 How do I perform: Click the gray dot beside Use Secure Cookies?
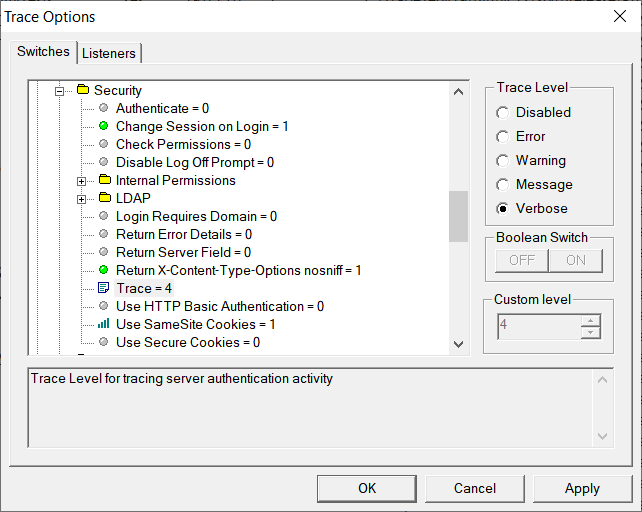(104, 342)
